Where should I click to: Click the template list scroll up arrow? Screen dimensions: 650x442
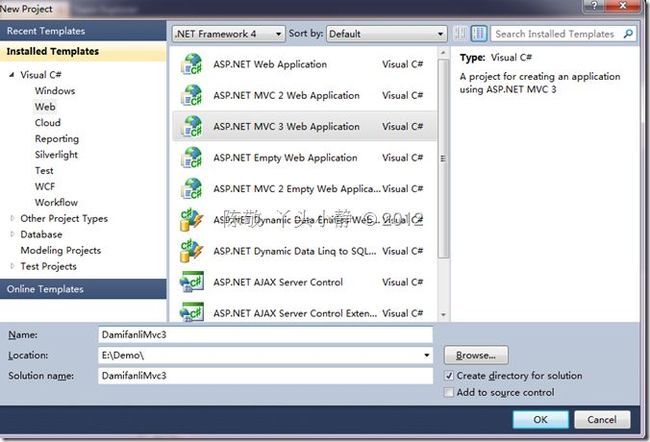443,53
